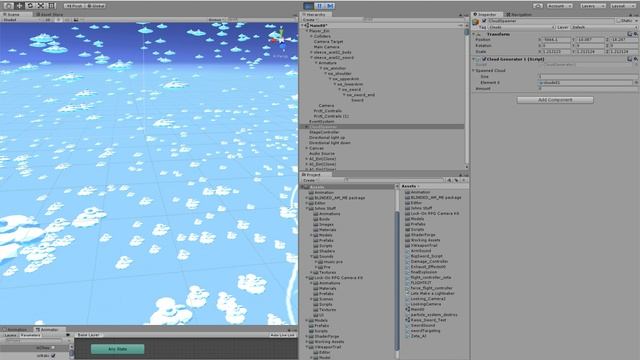Select the Scale tool in the toolbar
This screenshot has width=640, height=360.
40,6
